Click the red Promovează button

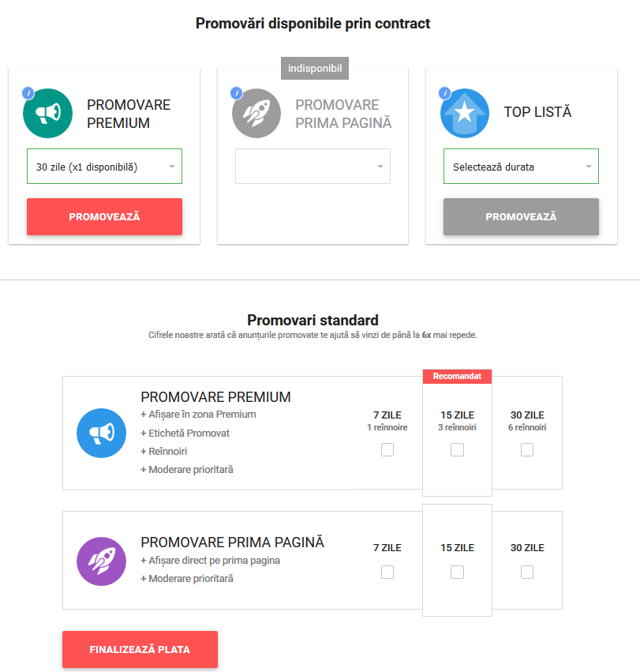[x=104, y=217]
